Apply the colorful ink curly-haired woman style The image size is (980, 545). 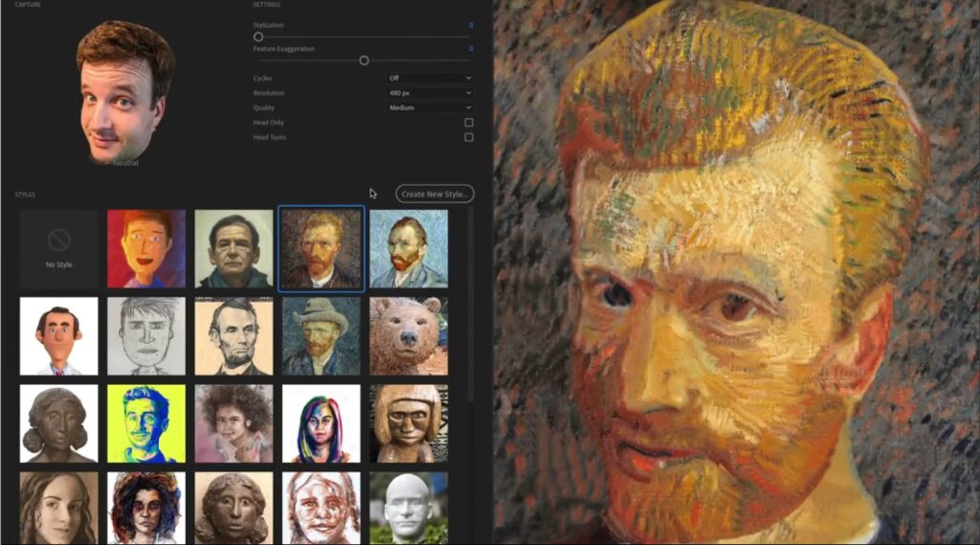pos(146,508)
